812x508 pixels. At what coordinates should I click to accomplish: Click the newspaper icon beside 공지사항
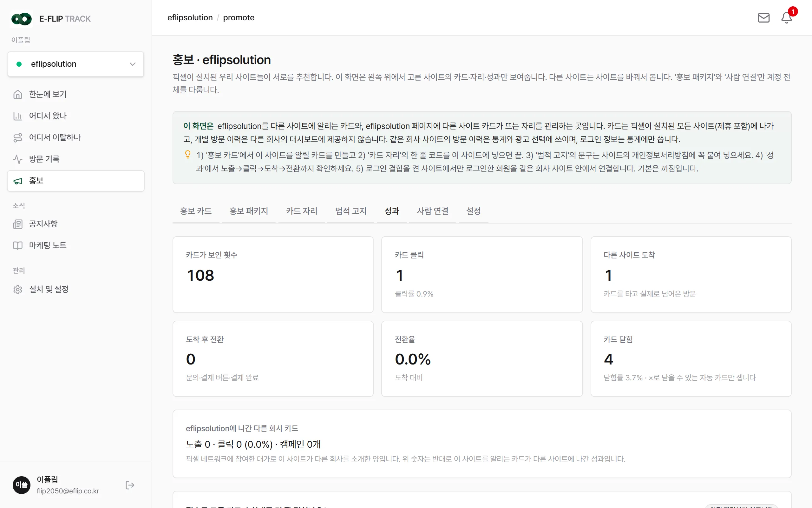coord(18,224)
